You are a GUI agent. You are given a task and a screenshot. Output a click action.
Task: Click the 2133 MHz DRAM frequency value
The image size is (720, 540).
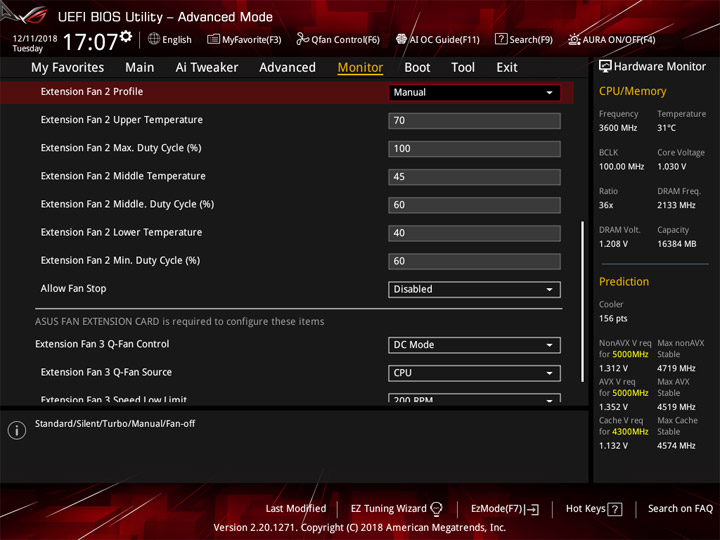click(x=676, y=205)
